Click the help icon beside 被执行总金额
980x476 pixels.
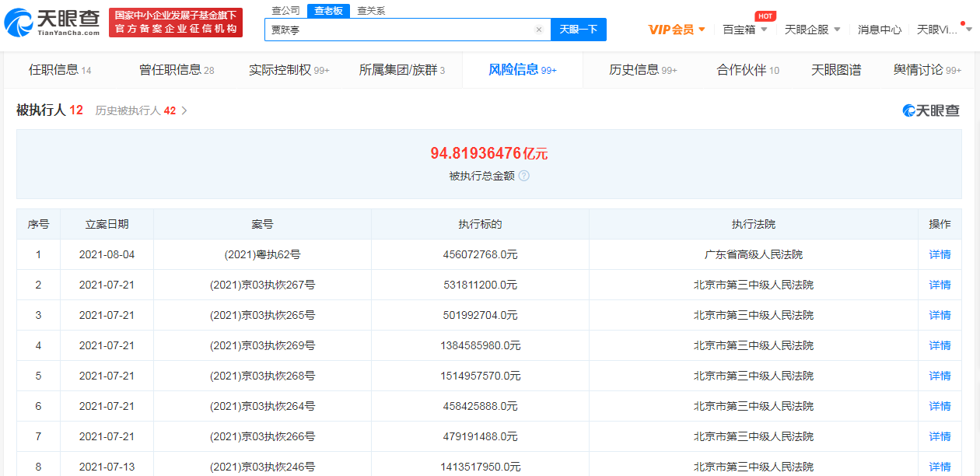(x=525, y=176)
